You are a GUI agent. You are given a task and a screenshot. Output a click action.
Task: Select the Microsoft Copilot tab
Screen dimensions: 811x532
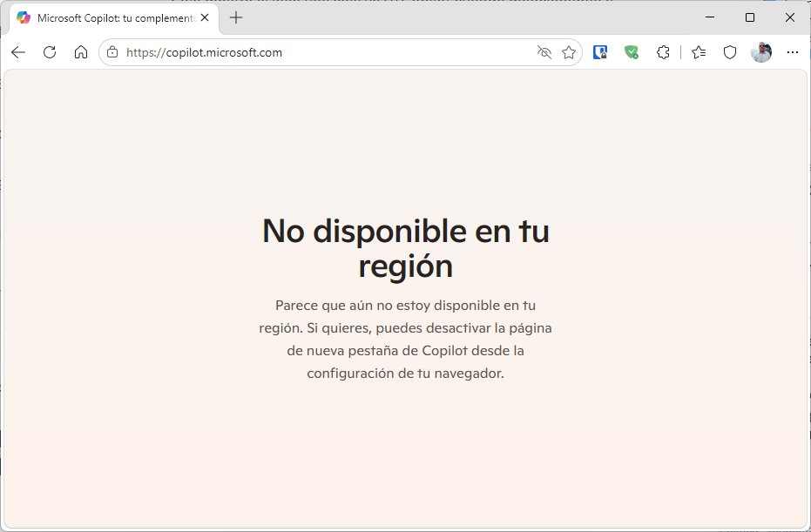(x=114, y=18)
